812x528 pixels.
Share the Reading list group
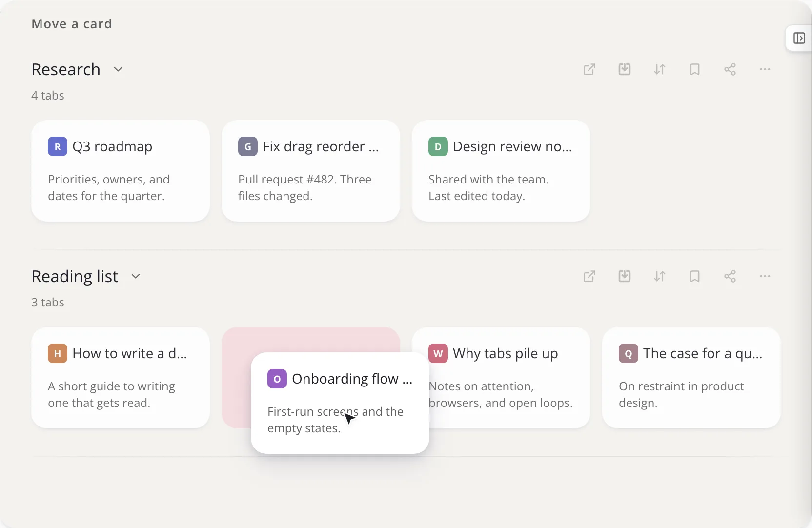[730, 276]
